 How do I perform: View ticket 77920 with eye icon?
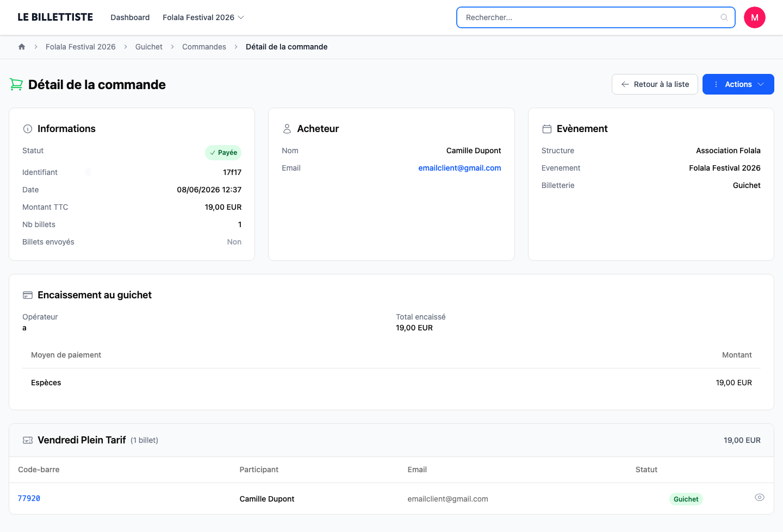point(760,497)
